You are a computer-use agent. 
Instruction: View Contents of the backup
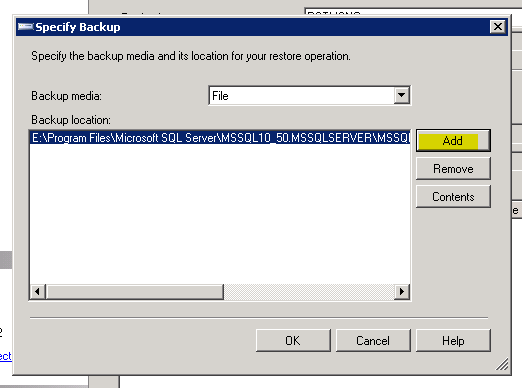click(453, 197)
